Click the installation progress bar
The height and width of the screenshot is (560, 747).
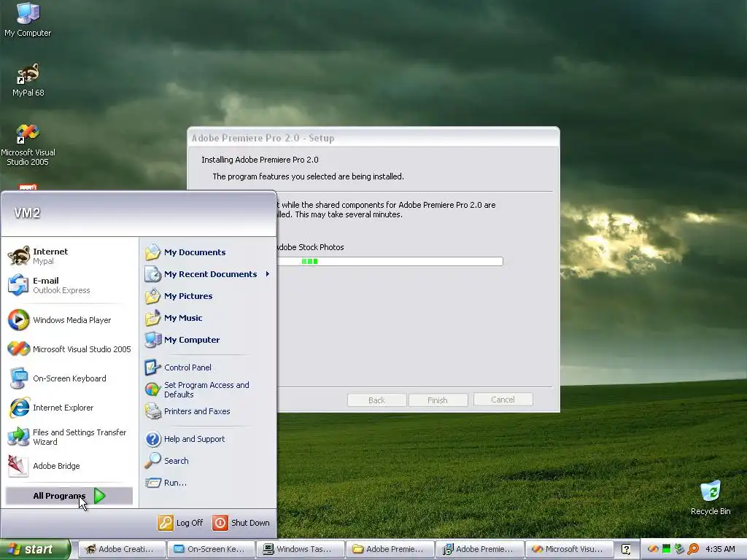[390, 262]
